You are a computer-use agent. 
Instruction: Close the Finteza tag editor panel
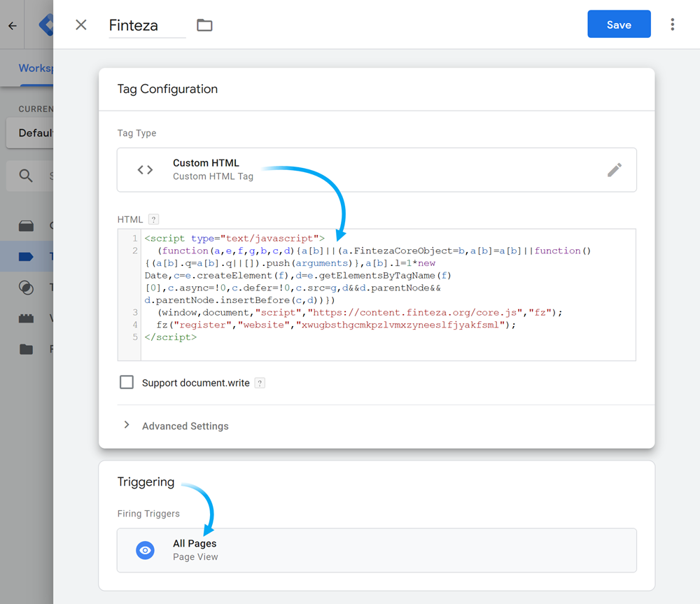(x=81, y=25)
